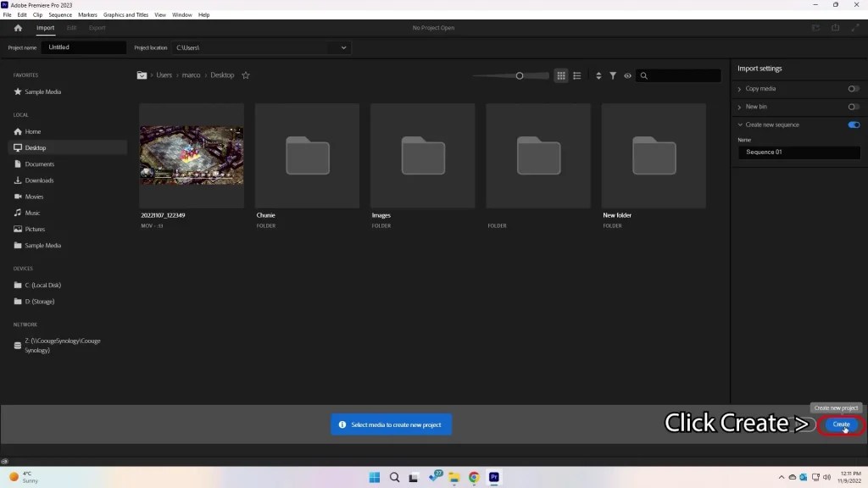Enable the Copy media toggle
This screenshot has height=488, width=868.
point(854,89)
